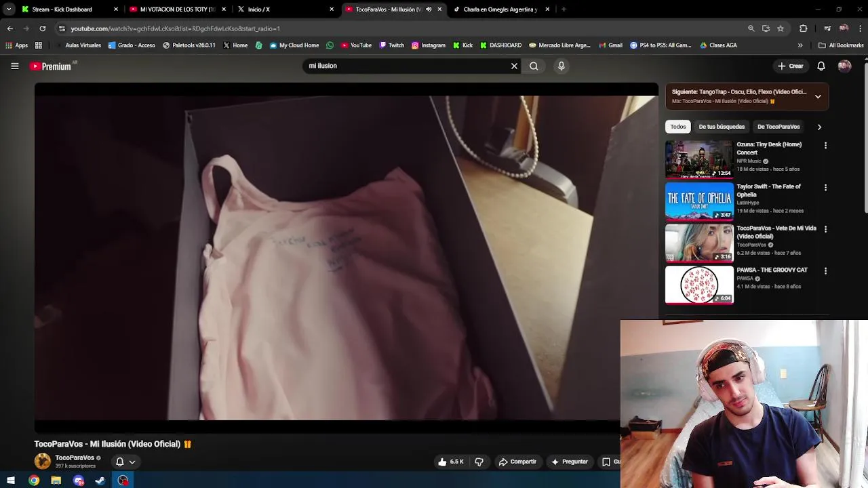The width and height of the screenshot is (868, 488).
Task: Open YouTube notifications bell in header
Action: 821,66
